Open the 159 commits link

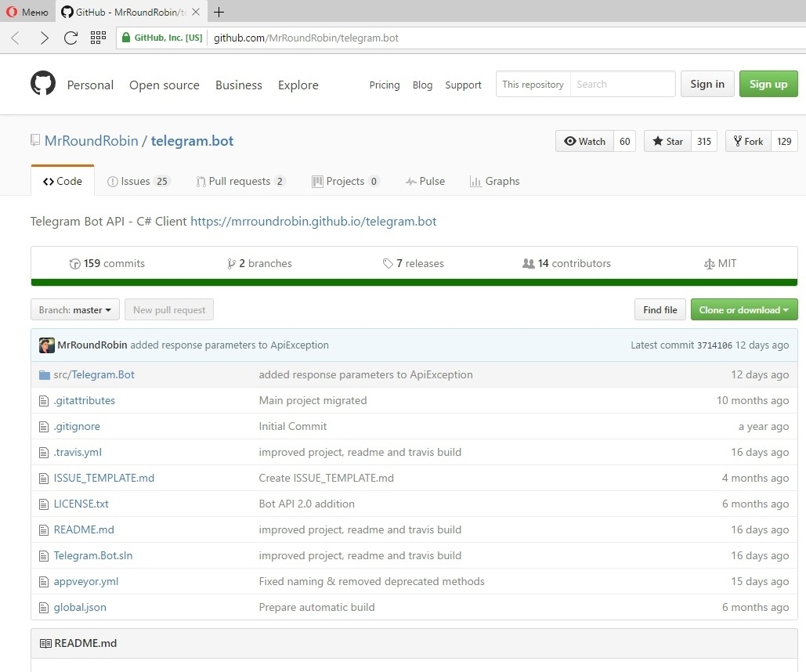[x=107, y=264]
